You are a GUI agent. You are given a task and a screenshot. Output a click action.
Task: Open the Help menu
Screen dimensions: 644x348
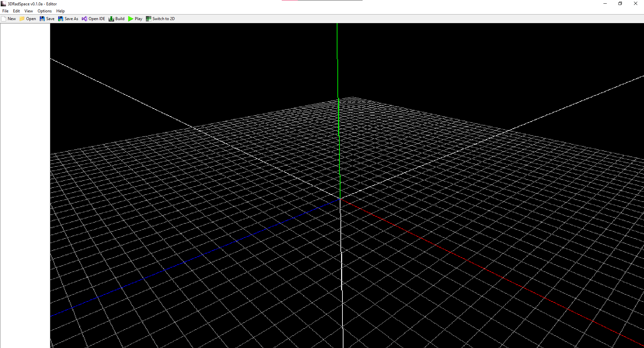[x=60, y=11]
